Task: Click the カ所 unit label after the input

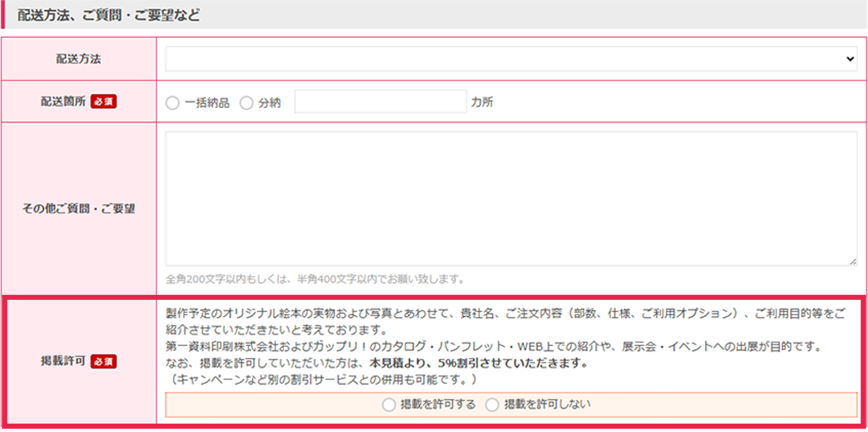Action: pyautogui.click(x=482, y=103)
